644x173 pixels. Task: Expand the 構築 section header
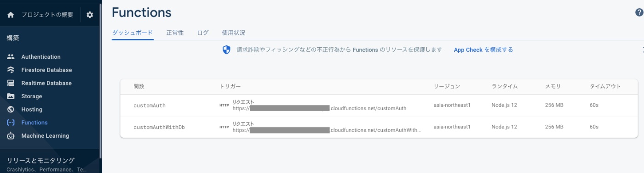13,38
